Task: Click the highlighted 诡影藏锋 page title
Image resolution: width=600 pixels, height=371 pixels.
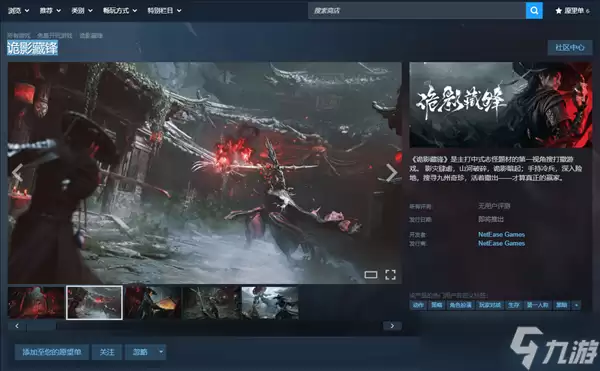Action: tap(33, 48)
